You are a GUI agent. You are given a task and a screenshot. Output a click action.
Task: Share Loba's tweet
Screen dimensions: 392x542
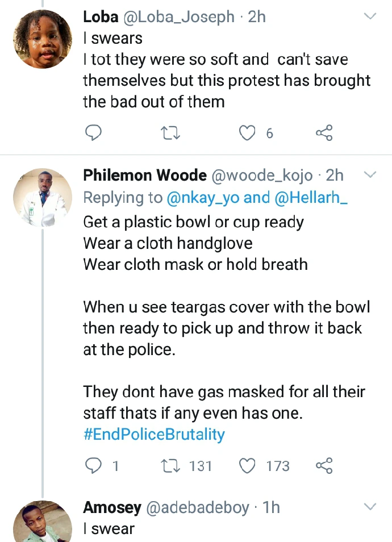click(x=323, y=133)
